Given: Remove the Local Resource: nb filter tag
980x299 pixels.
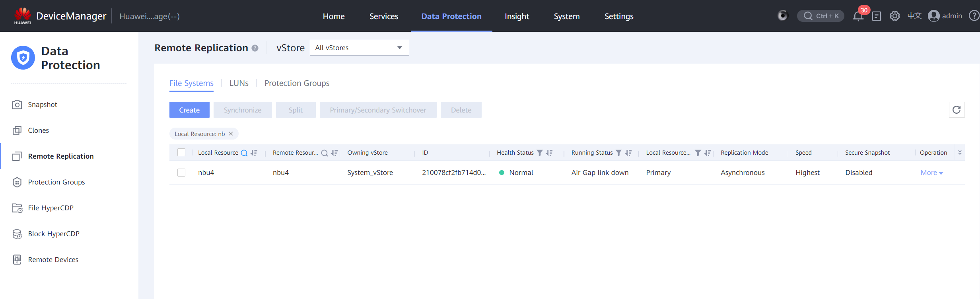Looking at the screenshot, I should [x=231, y=134].
